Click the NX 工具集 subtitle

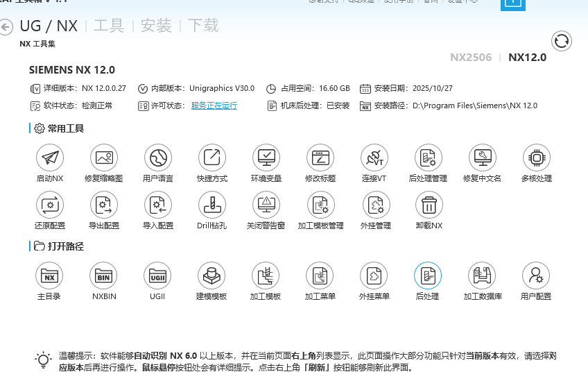37,44
